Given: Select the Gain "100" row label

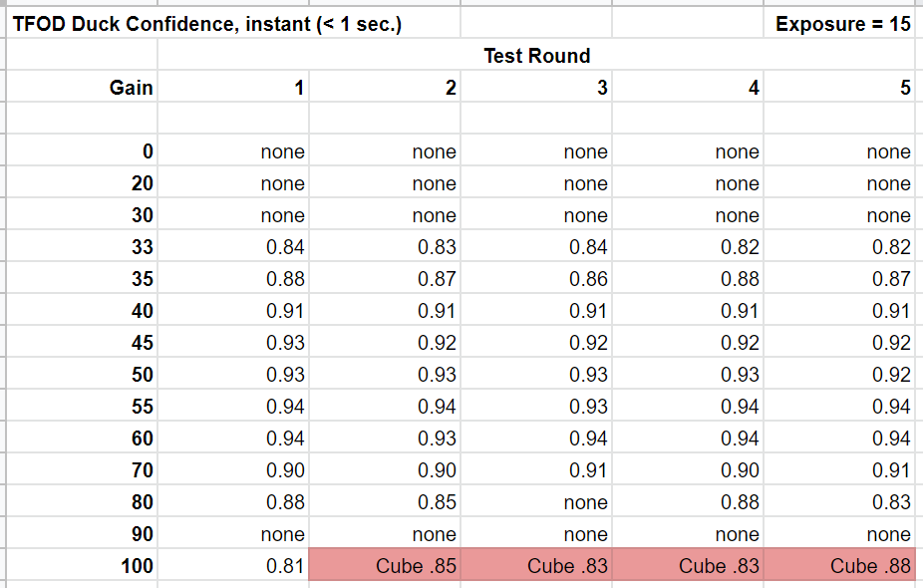Looking at the screenshot, I should pos(138,566).
